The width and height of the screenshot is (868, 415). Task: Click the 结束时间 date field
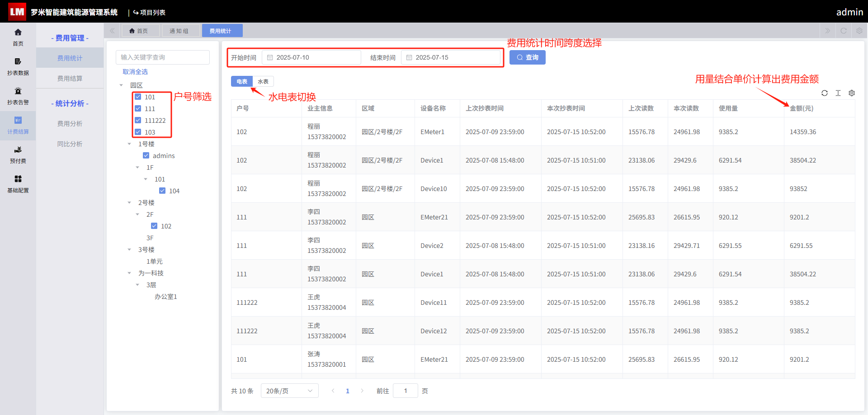[451, 57]
